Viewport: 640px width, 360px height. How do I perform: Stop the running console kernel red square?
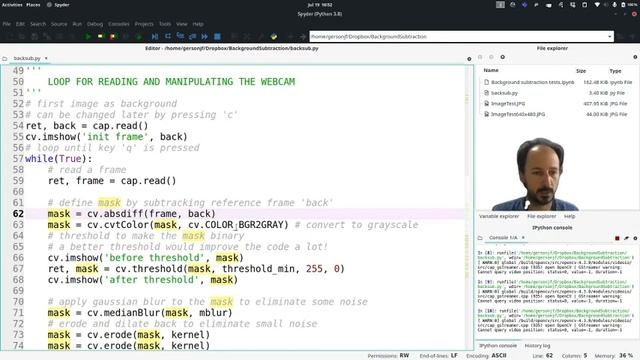click(x=617, y=238)
